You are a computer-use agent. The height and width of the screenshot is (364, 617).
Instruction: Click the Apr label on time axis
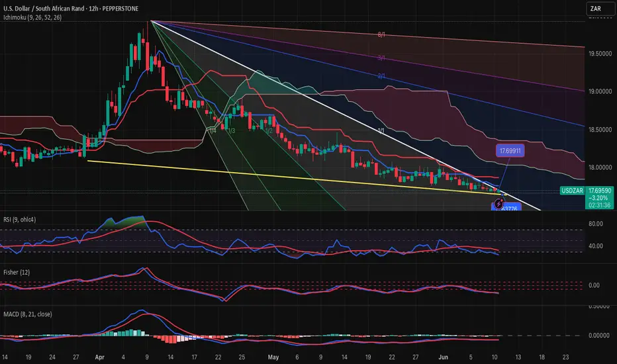[x=99, y=357]
